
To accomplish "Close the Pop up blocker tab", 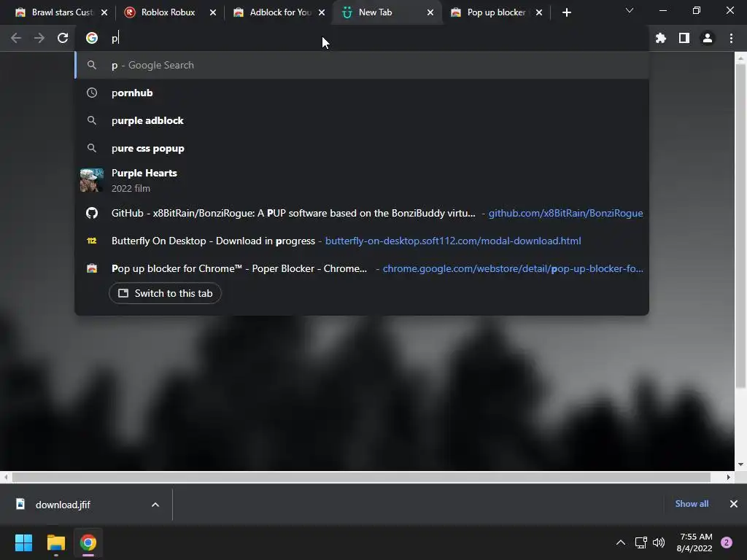I will pyautogui.click(x=539, y=13).
